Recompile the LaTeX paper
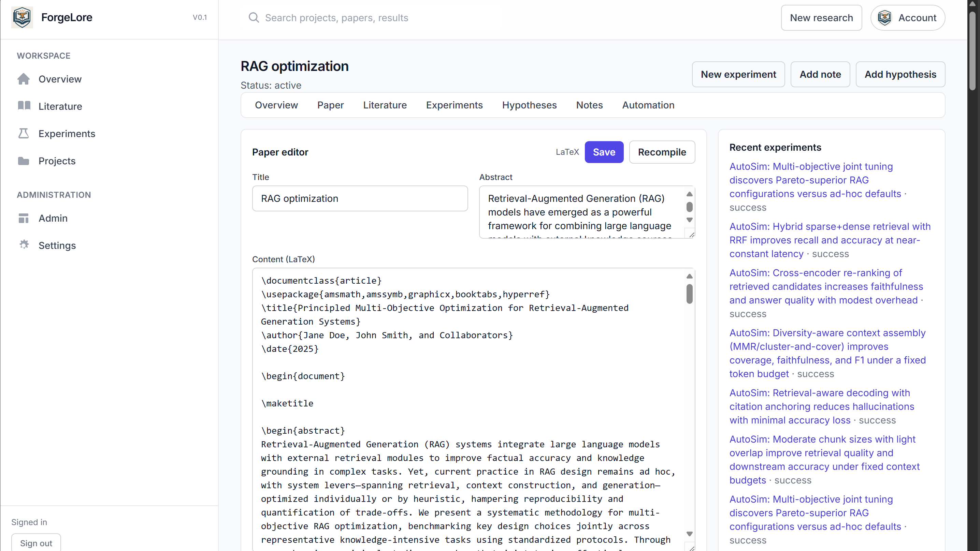The height and width of the screenshot is (551, 980). tap(662, 152)
